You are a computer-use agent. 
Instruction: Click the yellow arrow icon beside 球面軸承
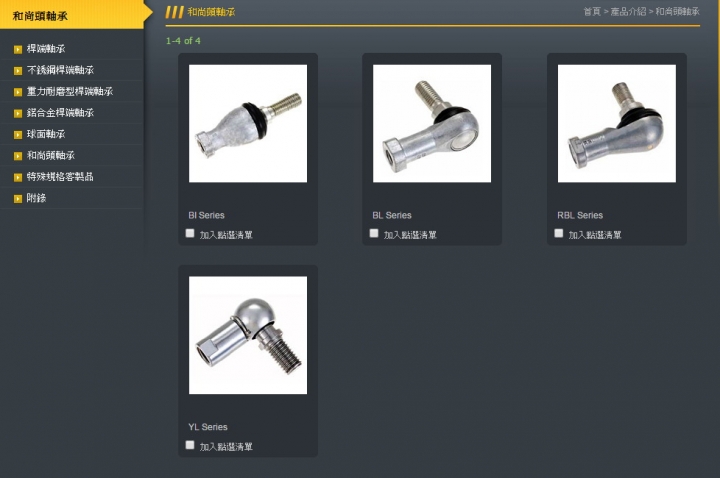tap(18, 135)
